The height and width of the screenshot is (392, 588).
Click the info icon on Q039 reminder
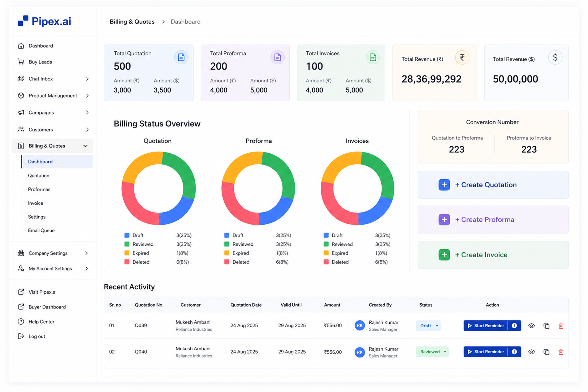514,325
